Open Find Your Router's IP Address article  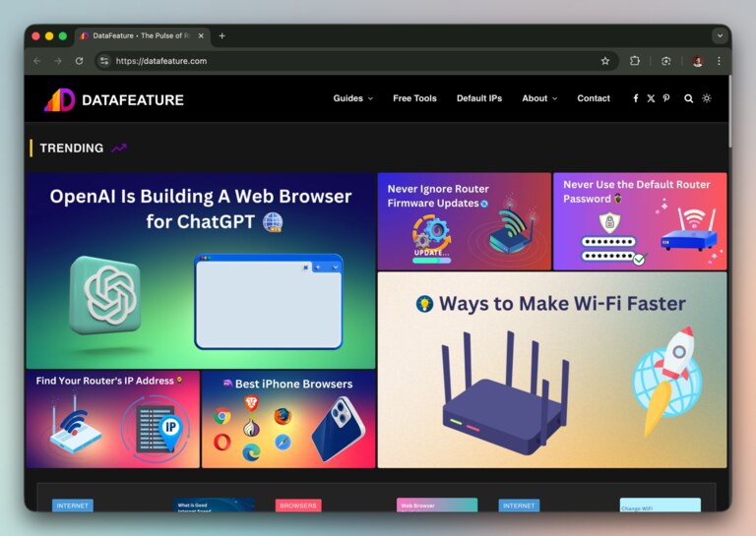point(113,419)
